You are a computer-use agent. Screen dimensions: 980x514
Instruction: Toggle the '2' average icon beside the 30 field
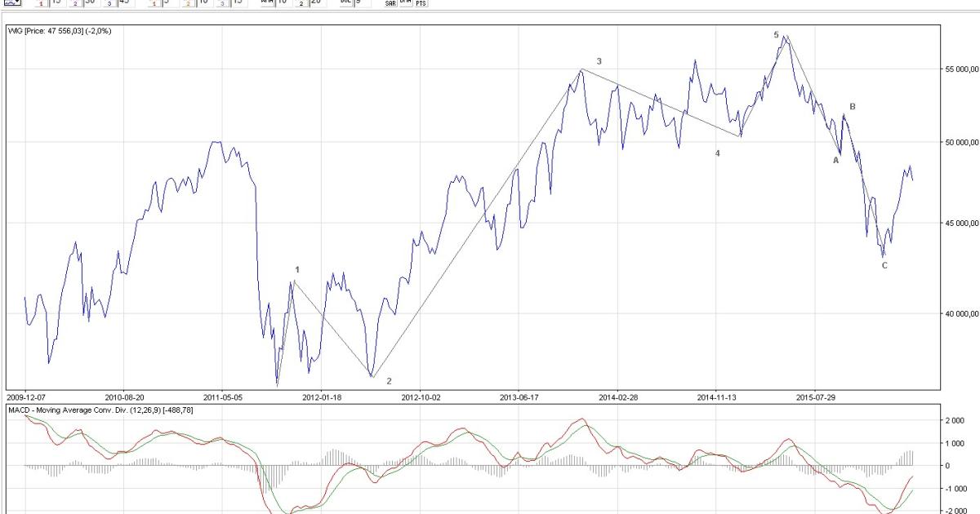point(74,3)
